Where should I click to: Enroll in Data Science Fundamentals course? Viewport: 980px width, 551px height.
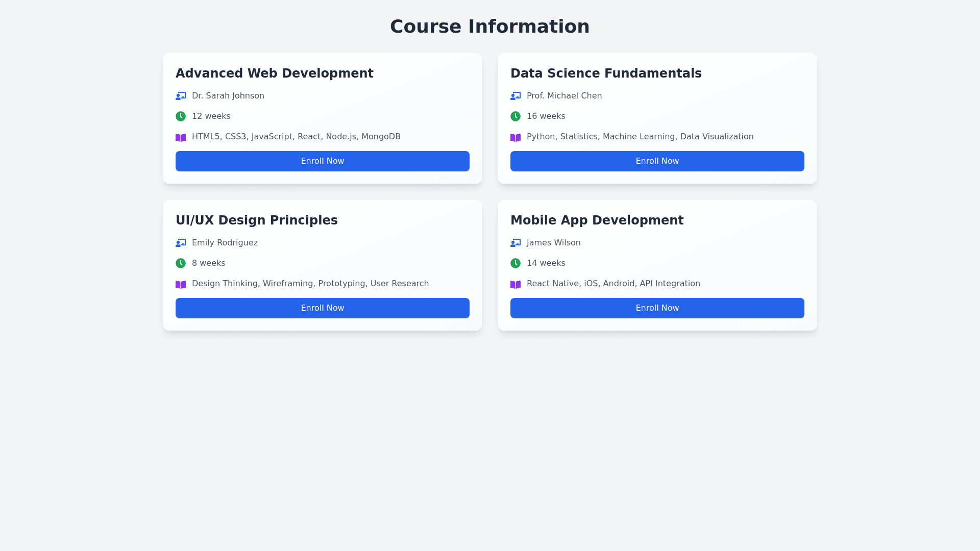(x=657, y=161)
